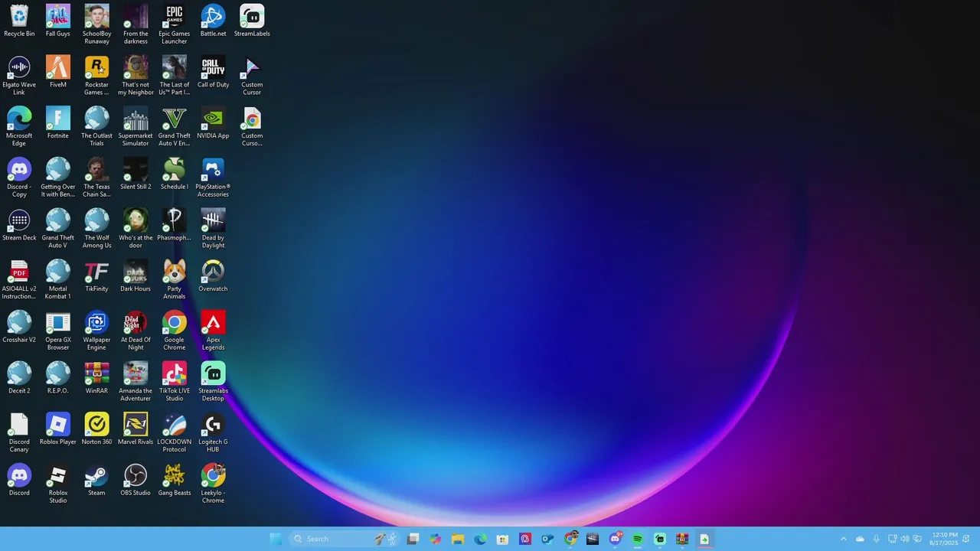Open File Explorer from the taskbar

point(458,539)
